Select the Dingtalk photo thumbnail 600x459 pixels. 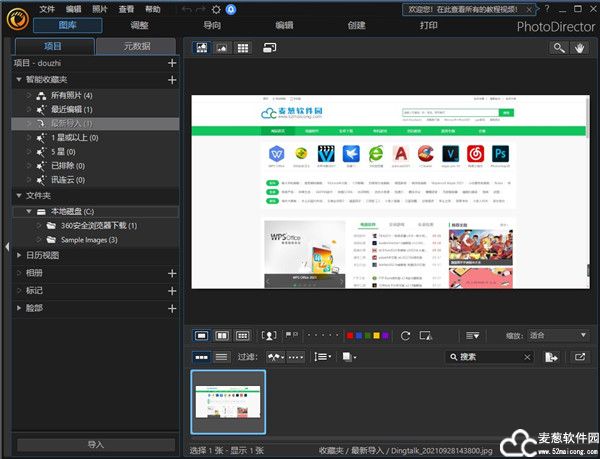[228, 403]
